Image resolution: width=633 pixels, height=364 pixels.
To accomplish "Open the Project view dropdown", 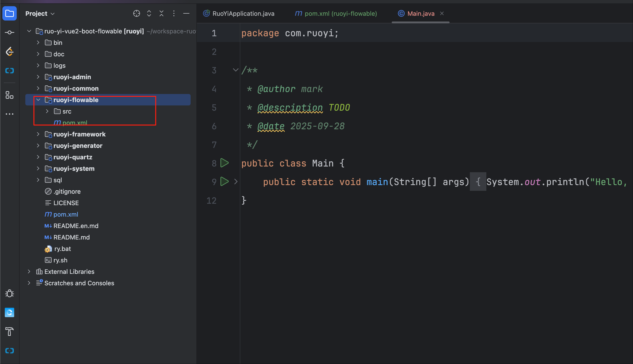I will pyautogui.click(x=40, y=14).
